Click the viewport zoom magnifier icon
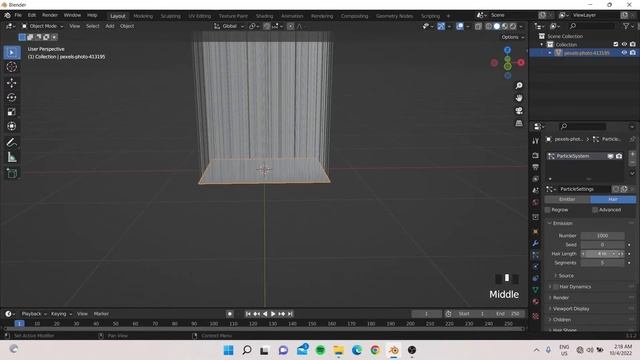Screen dimensions: 640x360 [519, 86]
